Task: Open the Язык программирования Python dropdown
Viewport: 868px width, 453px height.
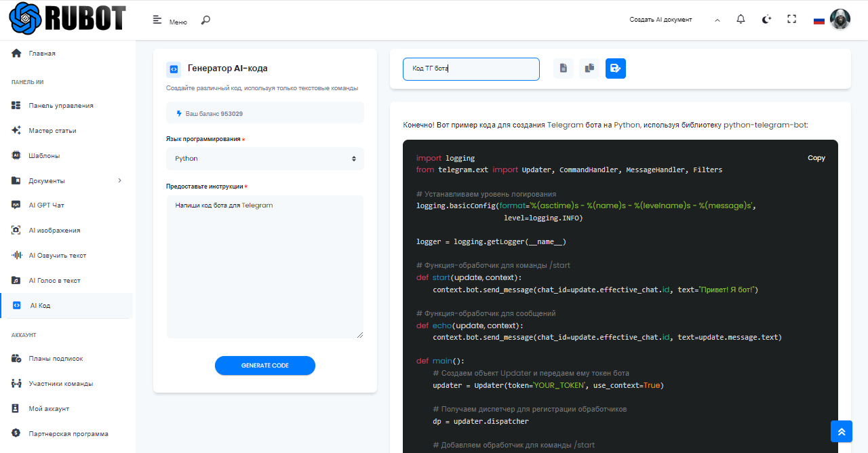Action: 265,158
